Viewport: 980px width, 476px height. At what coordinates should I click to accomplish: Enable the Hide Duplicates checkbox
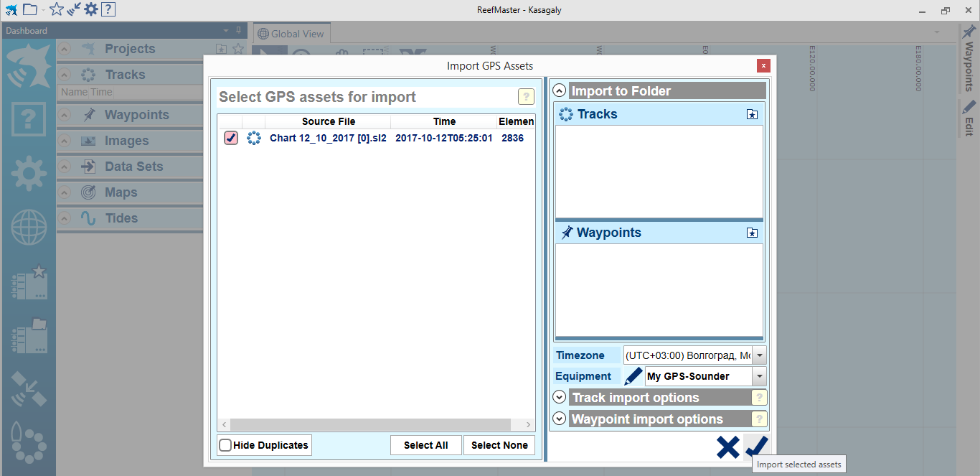click(x=225, y=445)
